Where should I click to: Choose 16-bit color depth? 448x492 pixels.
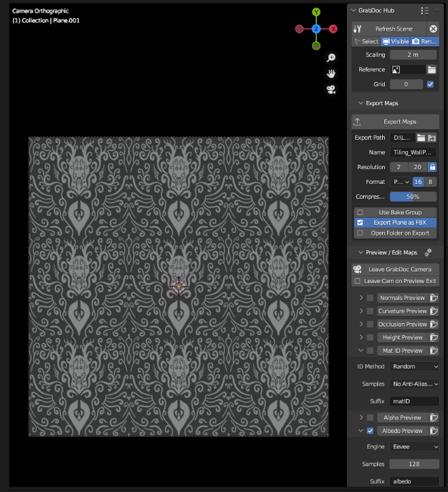pos(418,182)
